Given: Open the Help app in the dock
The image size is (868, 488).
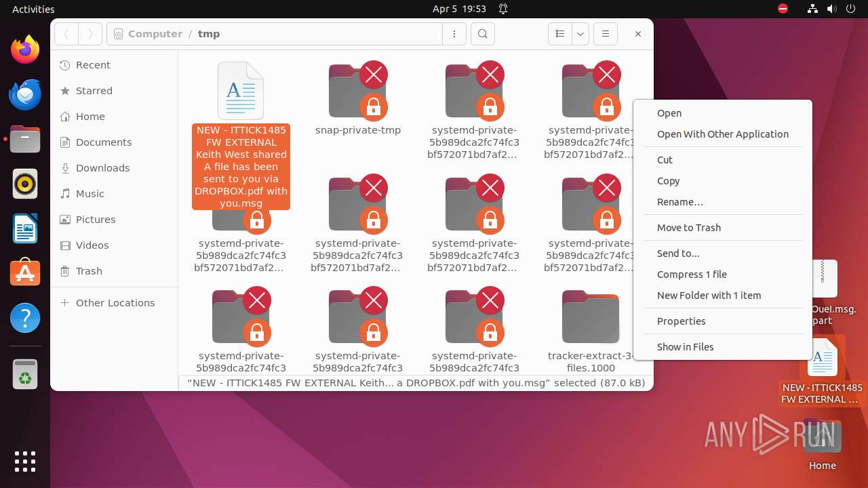Looking at the screenshot, I should [x=25, y=318].
